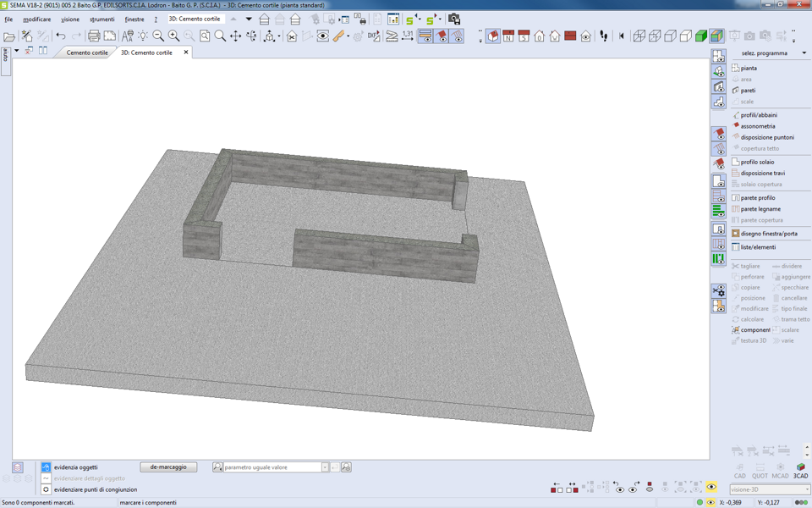Open the camera snapshot tool in the top toolbar

(454, 19)
